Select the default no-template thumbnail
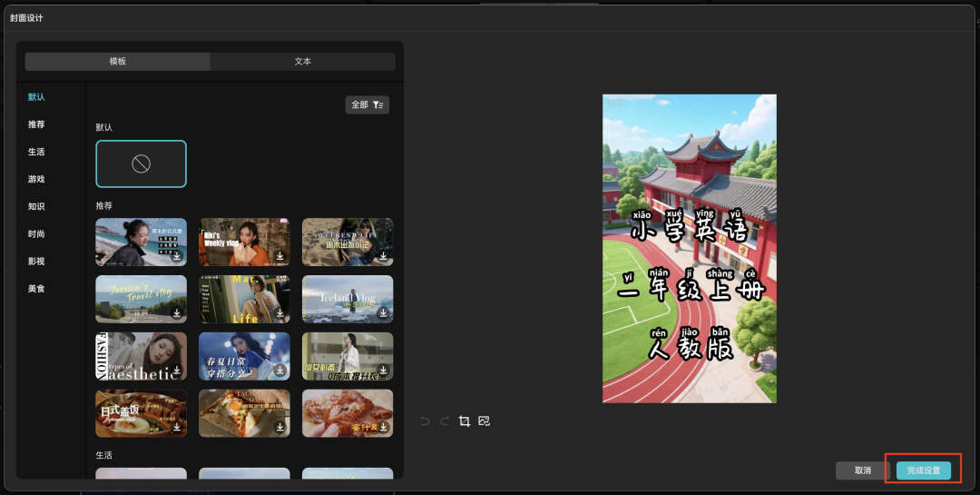This screenshot has width=980, height=495. (x=142, y=164)
